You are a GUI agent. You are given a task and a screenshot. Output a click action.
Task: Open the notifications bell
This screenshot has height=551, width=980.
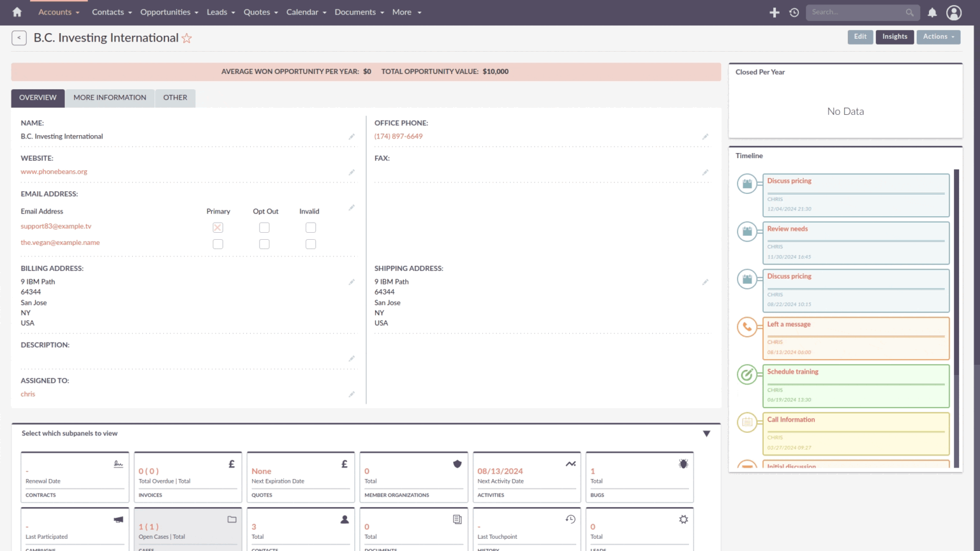click(x=932, y=12)
